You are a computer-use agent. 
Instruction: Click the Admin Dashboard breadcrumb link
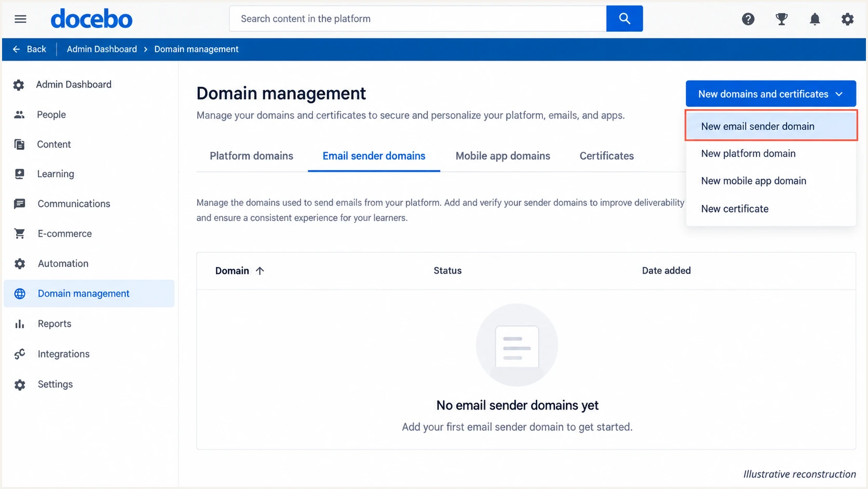pos(102,49)
